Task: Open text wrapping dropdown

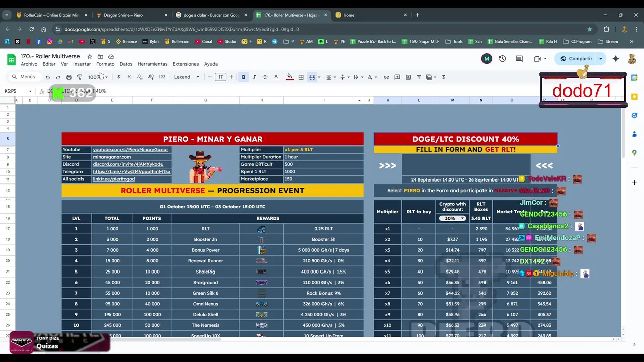Action: click(358, 77)
